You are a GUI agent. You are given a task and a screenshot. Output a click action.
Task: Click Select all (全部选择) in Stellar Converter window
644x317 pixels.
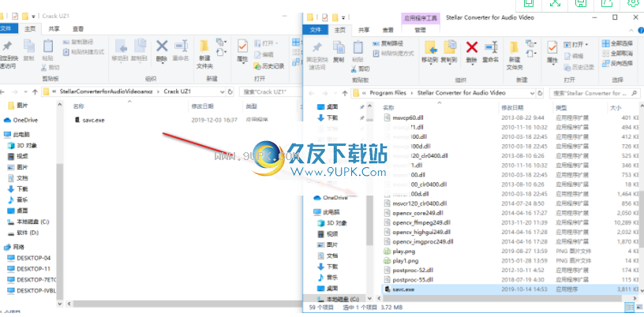point(617,43)
